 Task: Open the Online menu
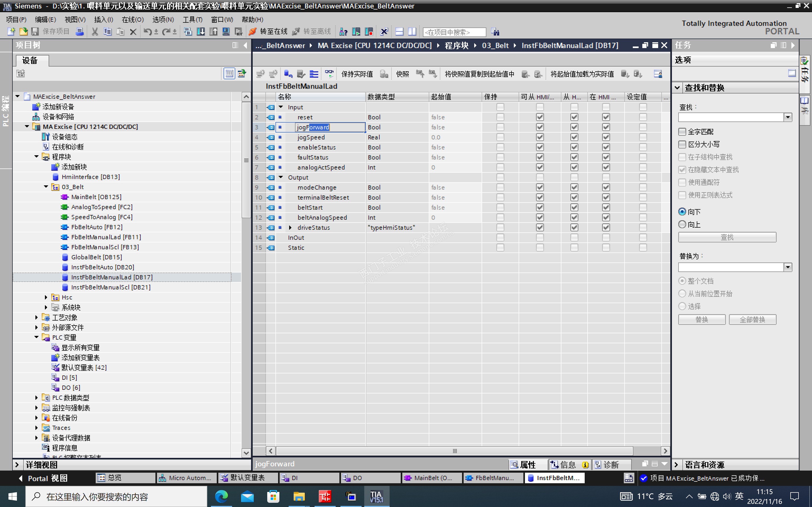pyautogui.click(x=132, y=20)
